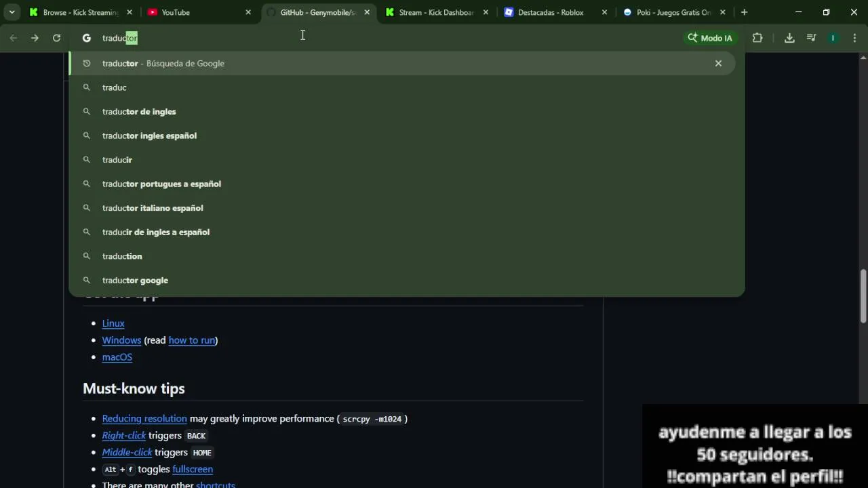The height and width of the screenshot is (488, 868).
Task: Open the Windows download link
Action: pos(121,340)
